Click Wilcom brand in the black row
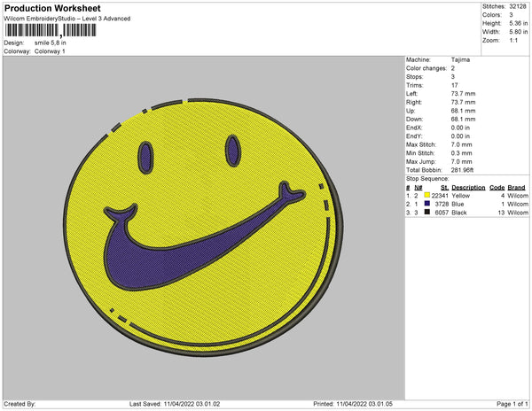Image resolution: width=532 pixels, height=411 pixels. [518, 213]
